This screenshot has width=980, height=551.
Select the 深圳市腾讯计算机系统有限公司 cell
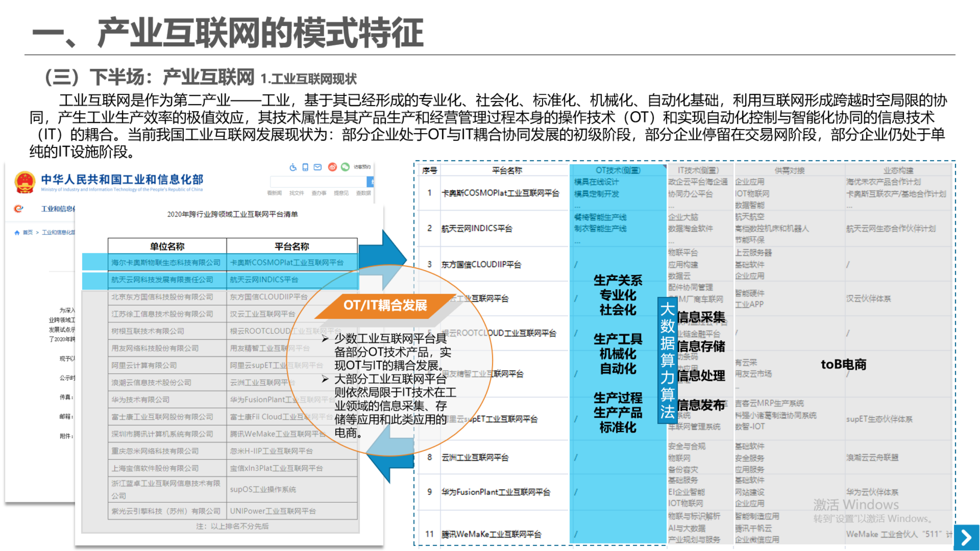pyautogui.click(x=167, y=434)
